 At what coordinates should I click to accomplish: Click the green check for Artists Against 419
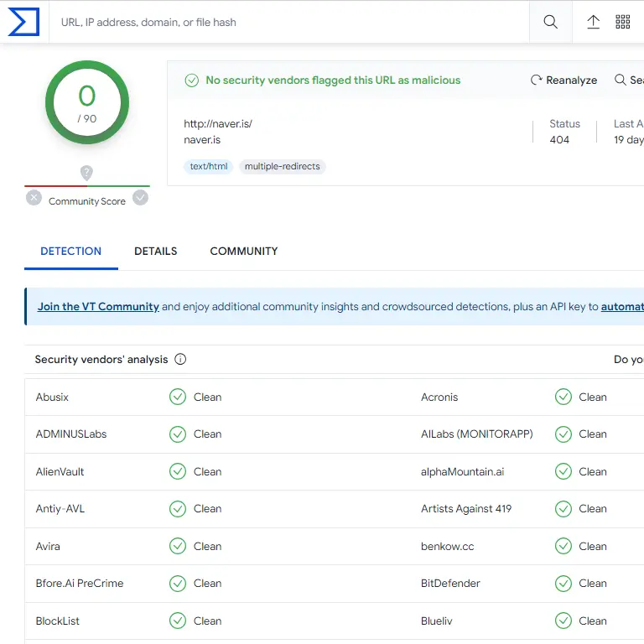tap(563, 509)
